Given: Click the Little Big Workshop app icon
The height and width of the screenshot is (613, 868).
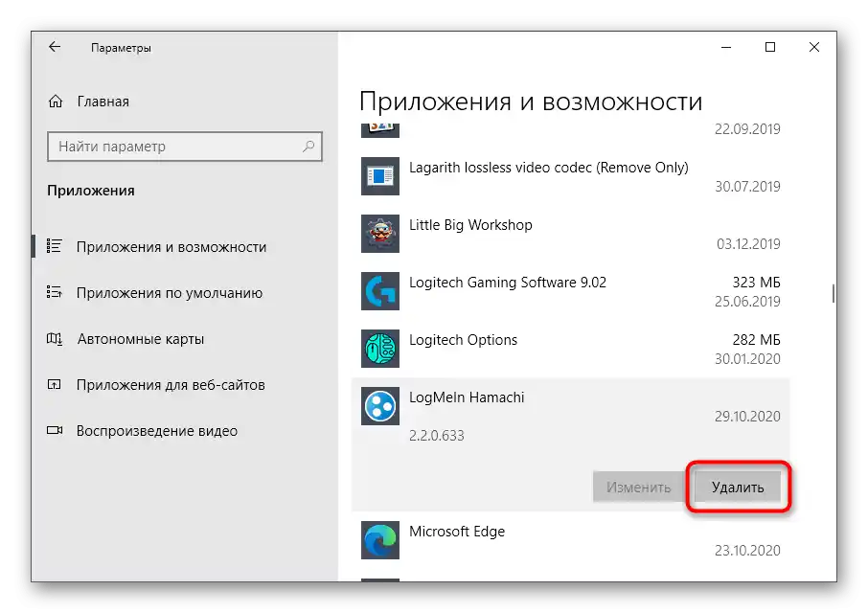Looking at the screenshot, I should pos(380,234).
